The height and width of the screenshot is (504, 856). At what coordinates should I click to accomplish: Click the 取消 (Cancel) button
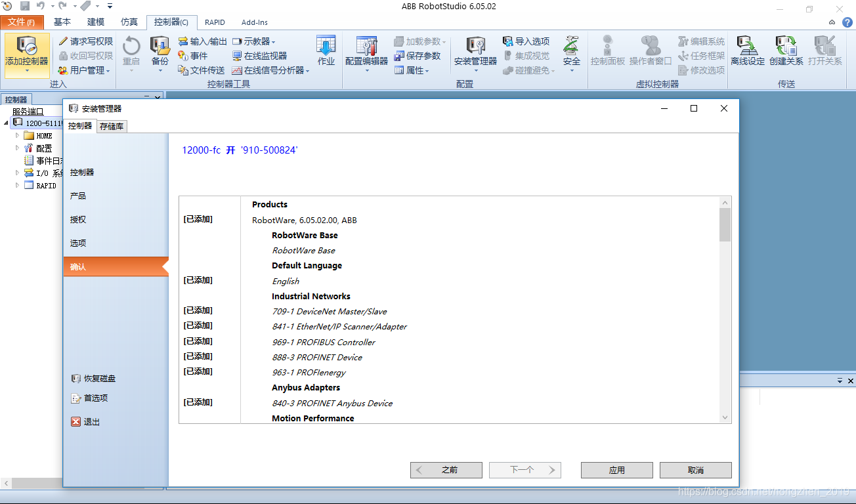pos(695,470)
